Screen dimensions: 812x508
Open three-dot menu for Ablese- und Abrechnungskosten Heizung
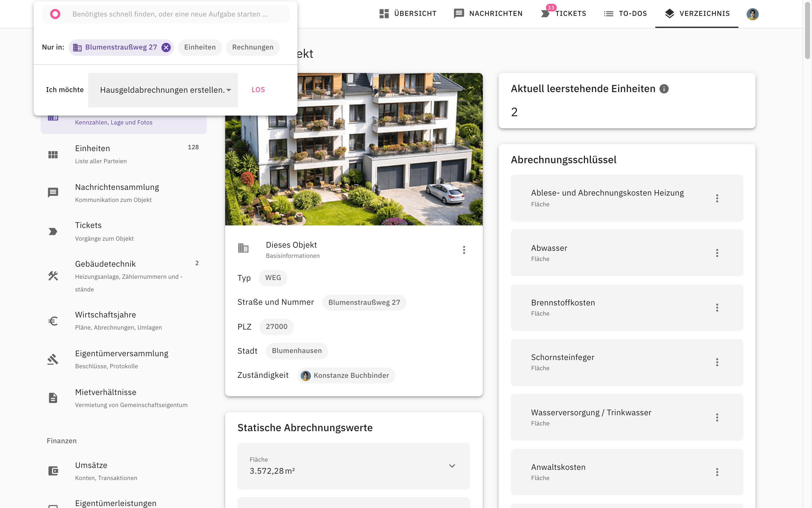pos(717,198)
